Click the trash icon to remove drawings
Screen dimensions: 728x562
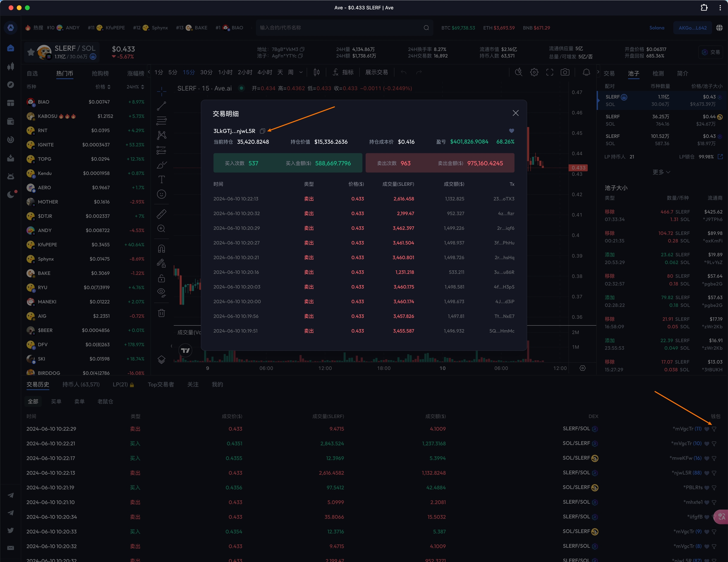[x=161, y=313]
